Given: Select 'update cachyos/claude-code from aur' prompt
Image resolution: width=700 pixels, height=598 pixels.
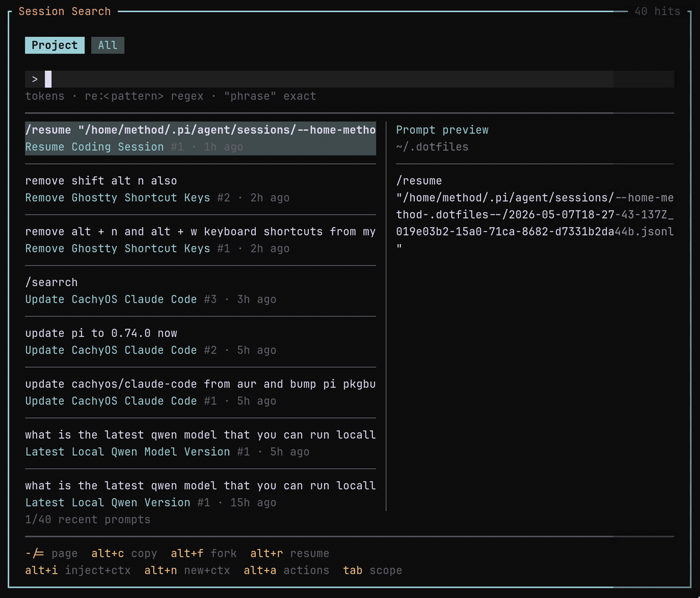Looking at the screenshot, I should (x=200, y=385).
